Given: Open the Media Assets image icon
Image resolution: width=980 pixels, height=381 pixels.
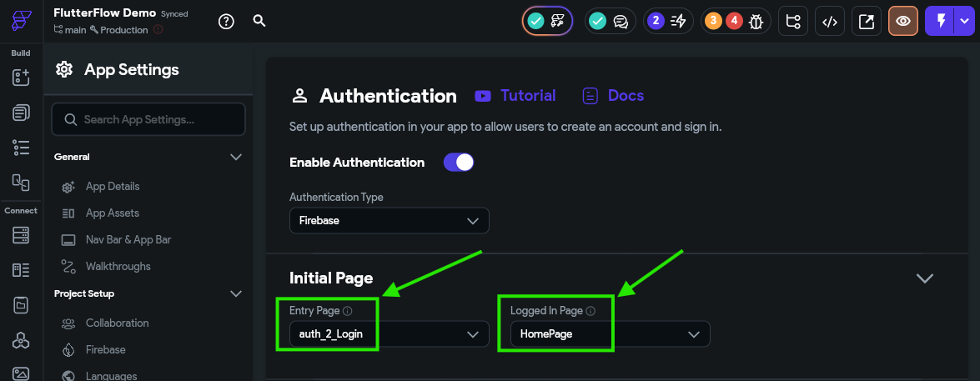Looking at the screenshot, I should pos(21,373).
